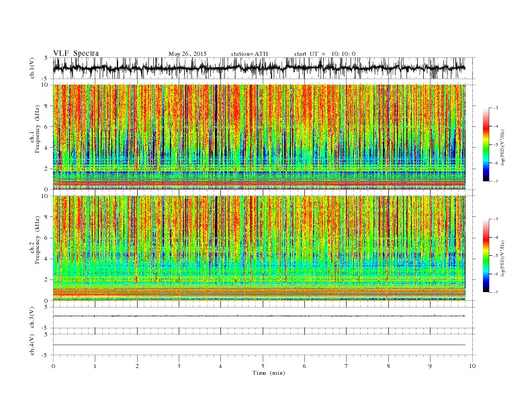Click time axis tick label "7"
Image resolution: width=532 pixels, height=411 pixels.
pyautogui.click(x=347, y=366)
